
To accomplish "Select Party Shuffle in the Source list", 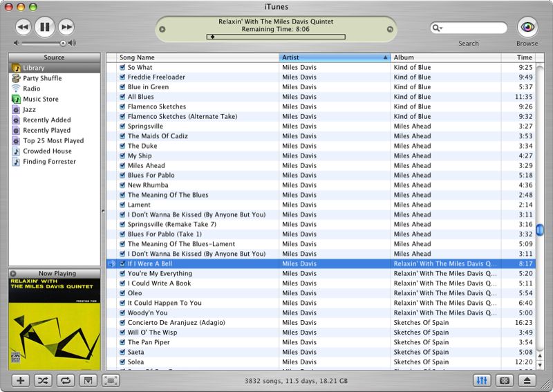I will pos(41,78).
